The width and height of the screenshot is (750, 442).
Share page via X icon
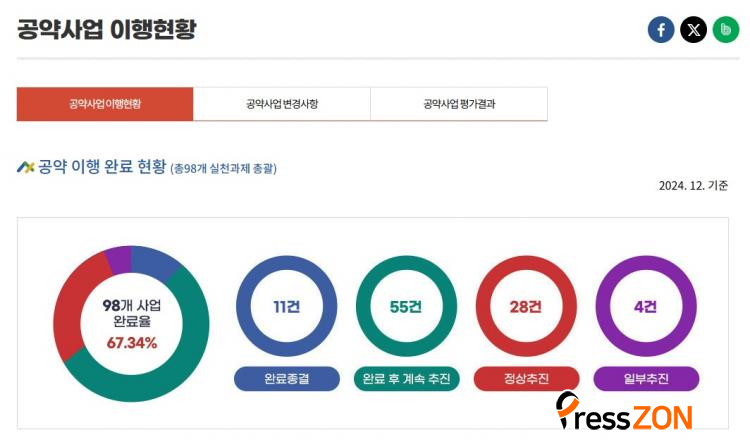694,30
